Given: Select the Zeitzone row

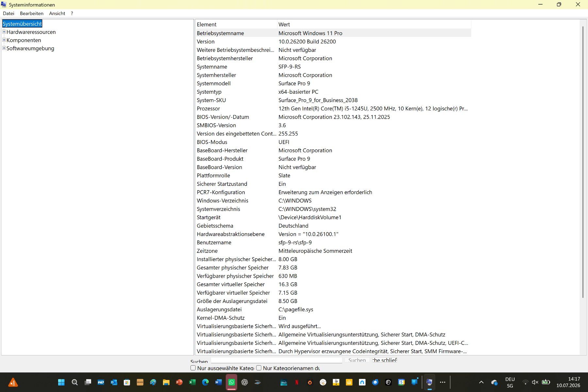Looking at the screenshot, I should [333, 251].
